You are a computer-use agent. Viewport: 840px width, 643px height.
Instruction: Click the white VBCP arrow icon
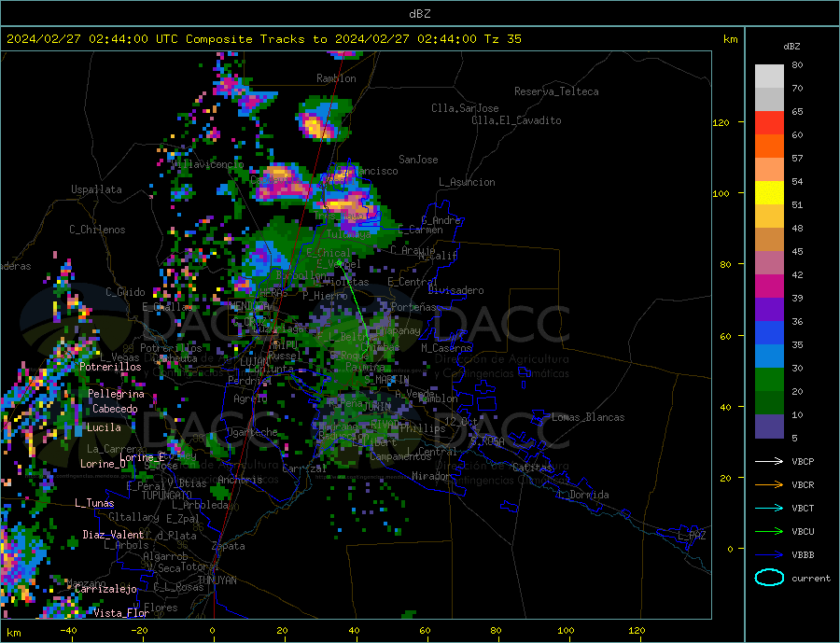(x=769, y=461)
